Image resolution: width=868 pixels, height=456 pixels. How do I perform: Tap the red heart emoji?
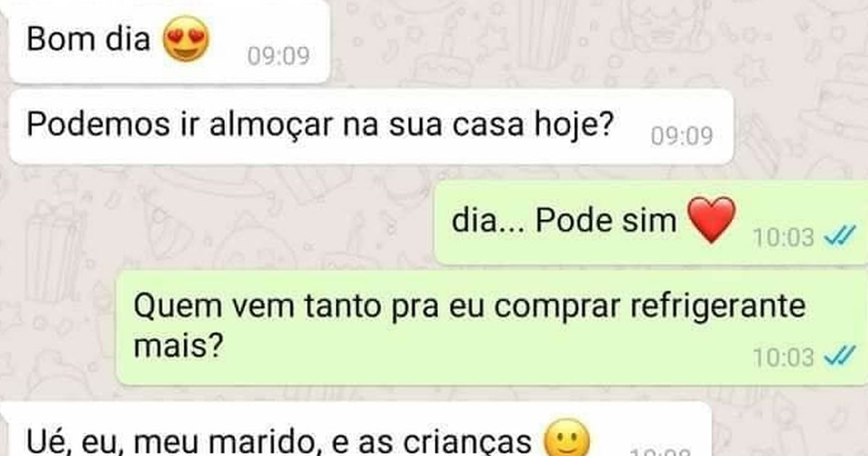[710, 221]
